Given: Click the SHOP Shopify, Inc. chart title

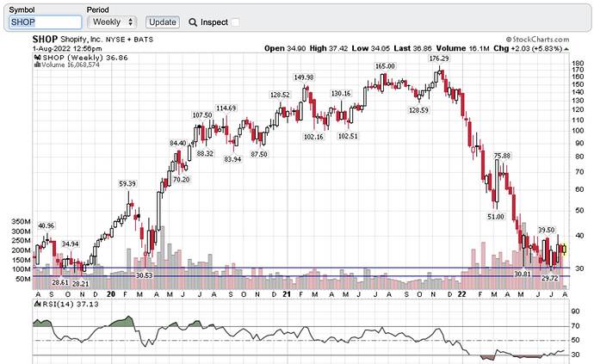Looking at the screenshot, I should click(93, 39).
